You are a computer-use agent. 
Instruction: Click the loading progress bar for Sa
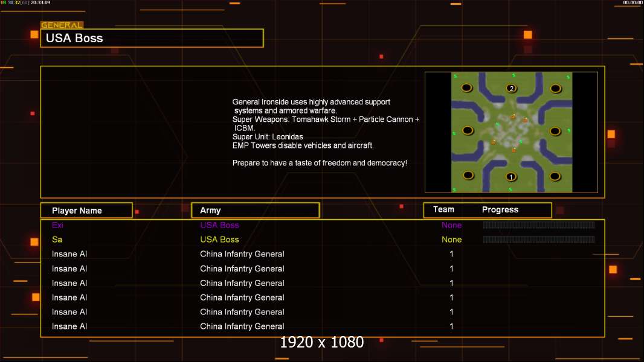pos(539,240)
